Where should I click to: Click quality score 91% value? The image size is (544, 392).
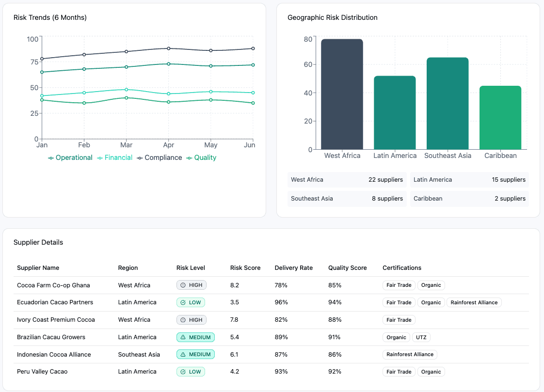(x=335, y=337)
